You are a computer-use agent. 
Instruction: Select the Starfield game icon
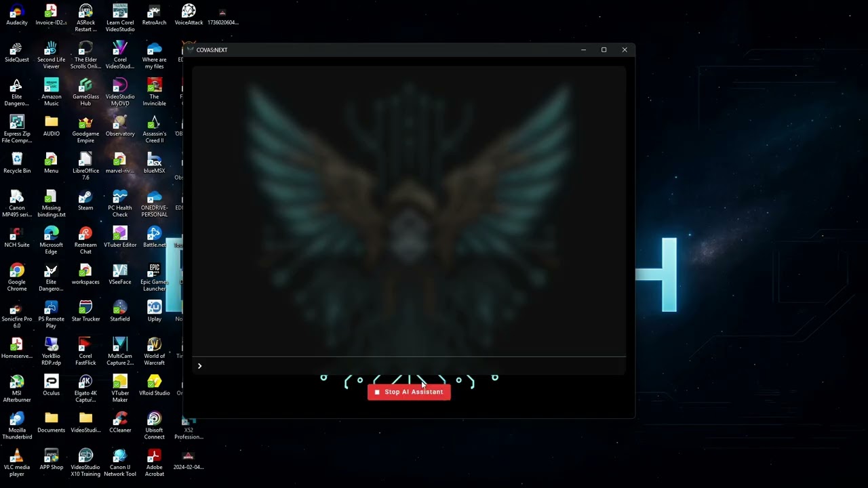click(120, 311)
